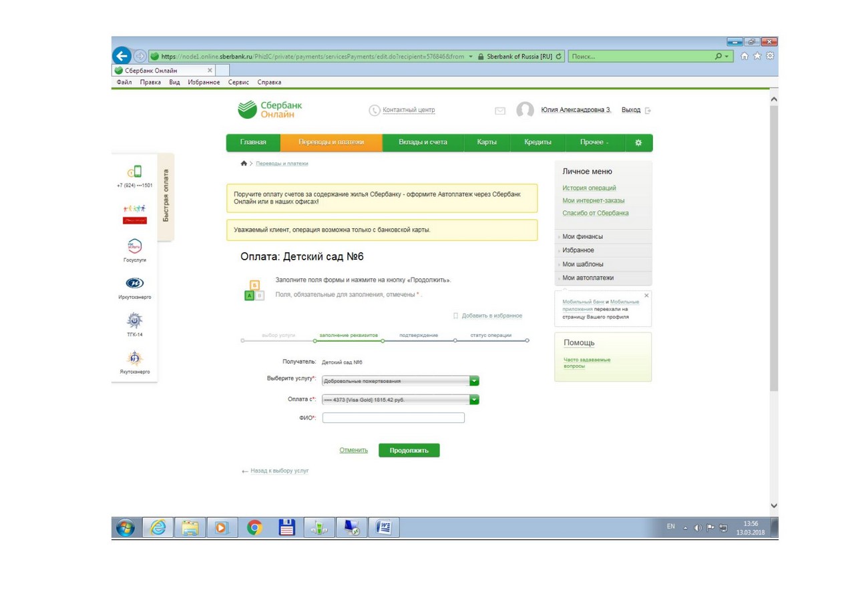Open Internet Explorer from taskbar
The height and width of the screenshot is (614, 868).
pos(158,527)
